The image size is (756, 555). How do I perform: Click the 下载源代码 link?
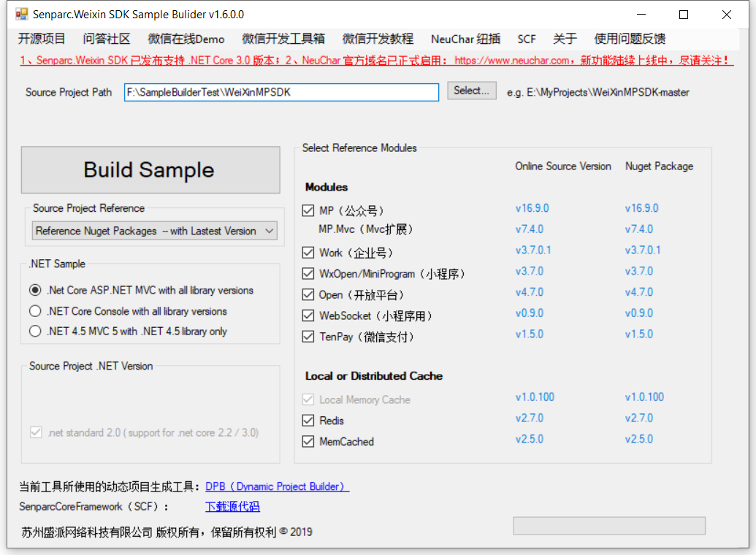click(x=232, y=506)
